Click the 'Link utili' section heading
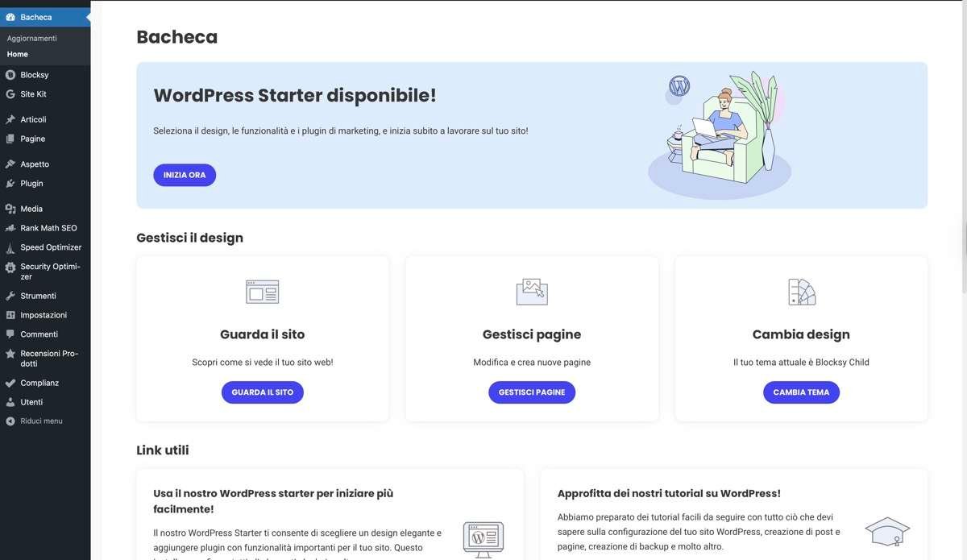 click(163, 450)
